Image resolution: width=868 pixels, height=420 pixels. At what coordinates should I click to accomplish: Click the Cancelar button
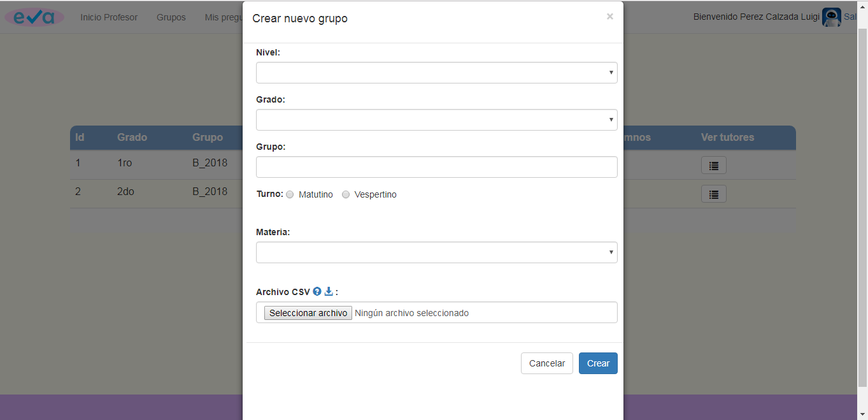tap(546, 363)
